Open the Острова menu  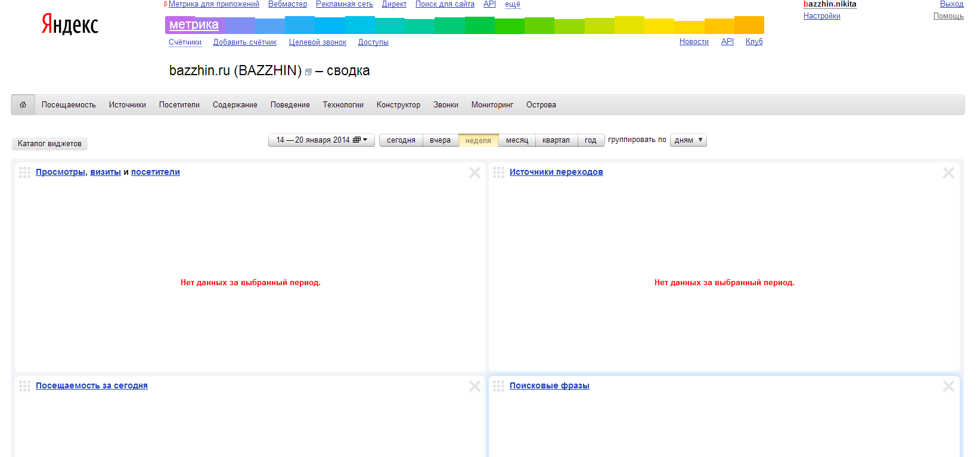541,105
